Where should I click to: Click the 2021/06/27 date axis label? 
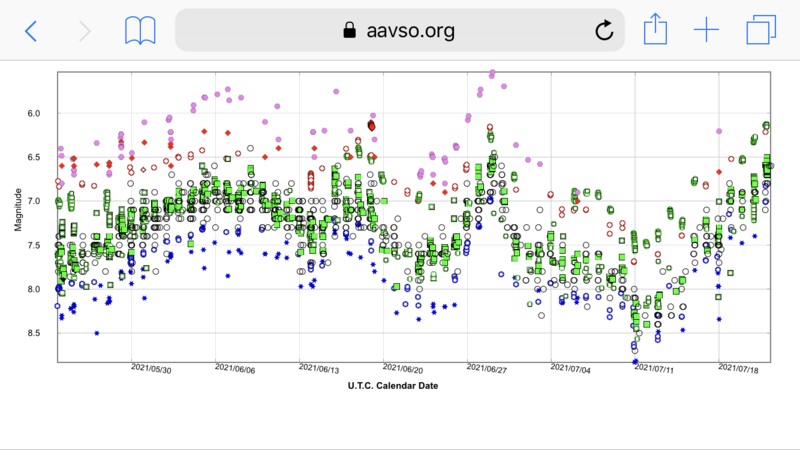[x=487, y=369]
